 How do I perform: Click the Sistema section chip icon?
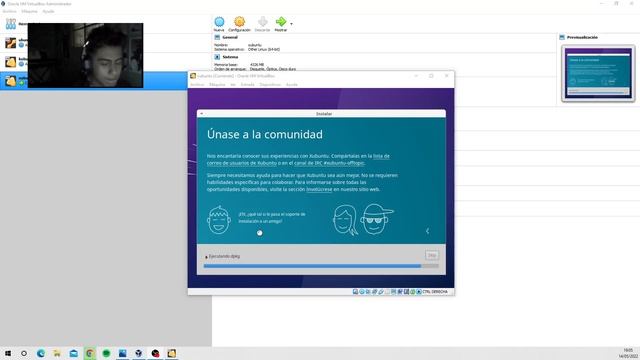click(217, 57)
